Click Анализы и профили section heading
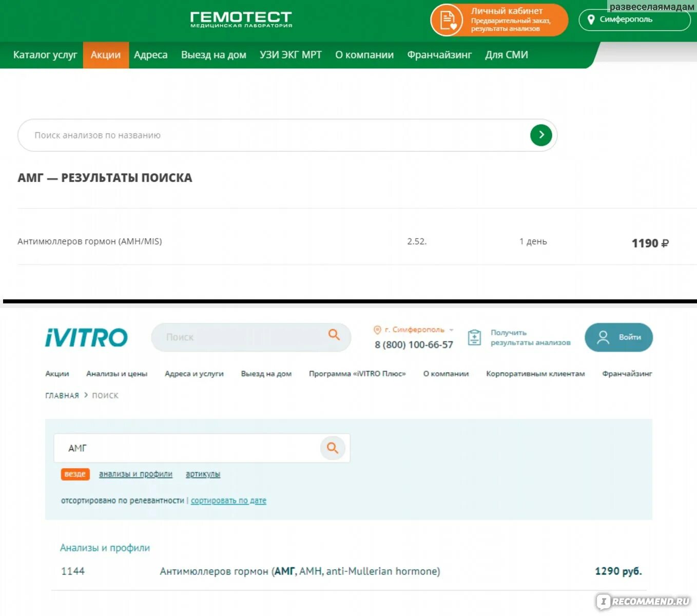 [105, 548]
